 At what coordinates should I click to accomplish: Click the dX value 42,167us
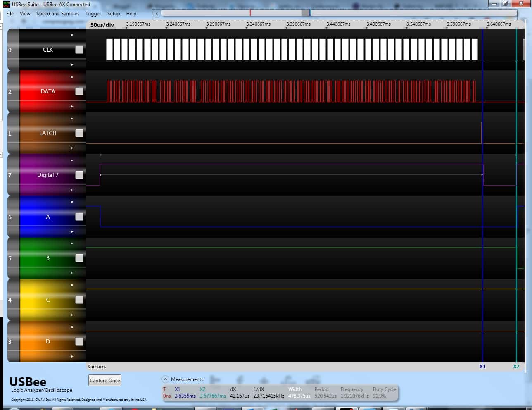(240, 396)
